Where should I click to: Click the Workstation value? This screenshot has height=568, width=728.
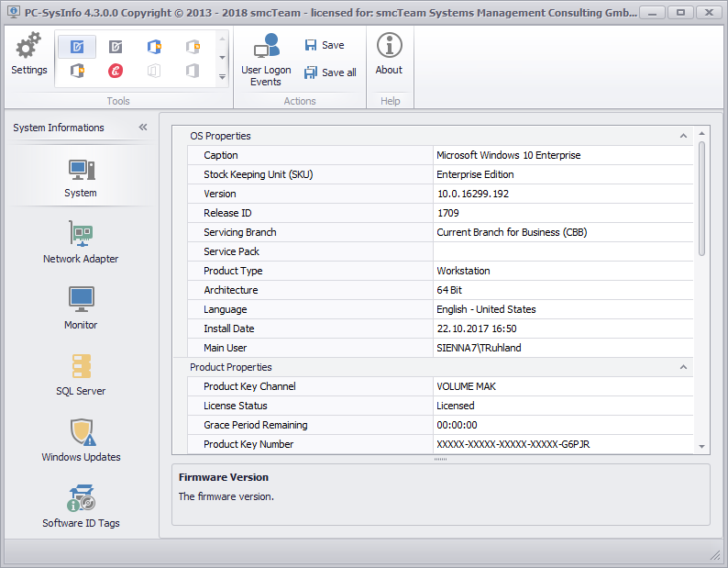(x=463, y=271)
